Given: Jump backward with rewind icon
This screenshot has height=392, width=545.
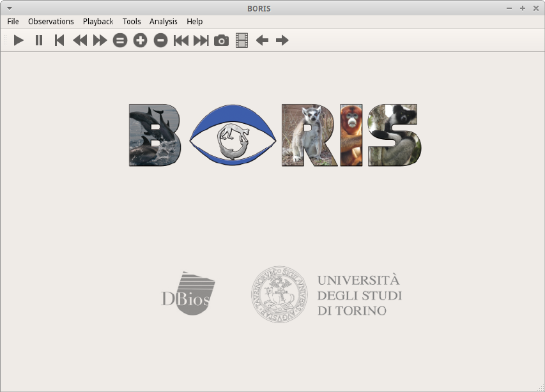Looking at the screenshot, I should pos(80,40).
